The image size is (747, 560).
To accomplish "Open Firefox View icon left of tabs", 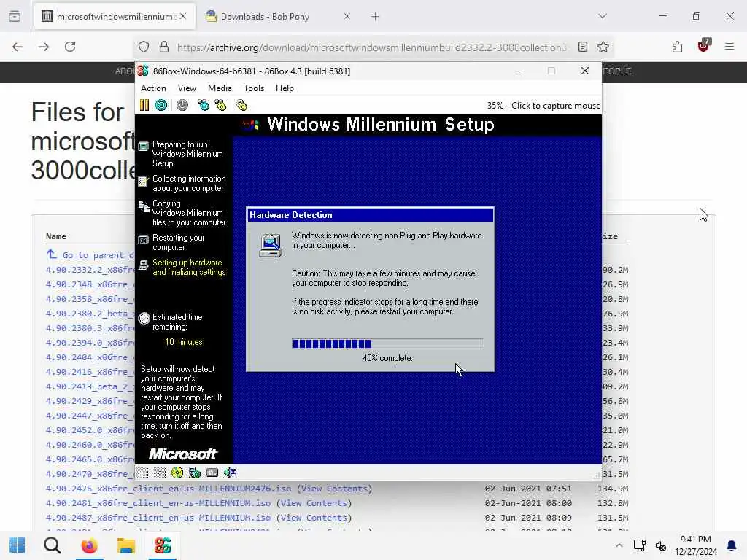I will click(15, 16).
